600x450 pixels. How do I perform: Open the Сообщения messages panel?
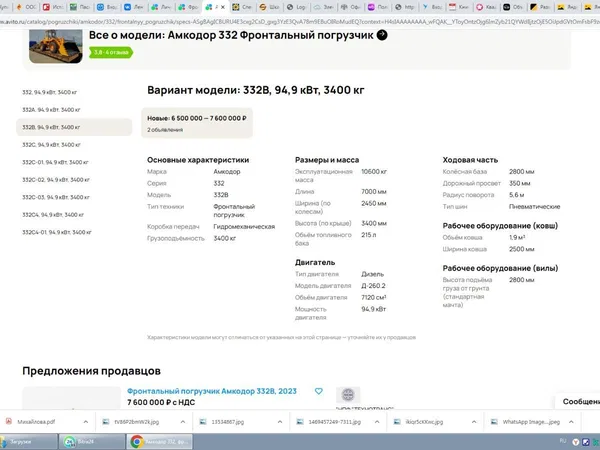pyautogui.click(x=579, y=401)
